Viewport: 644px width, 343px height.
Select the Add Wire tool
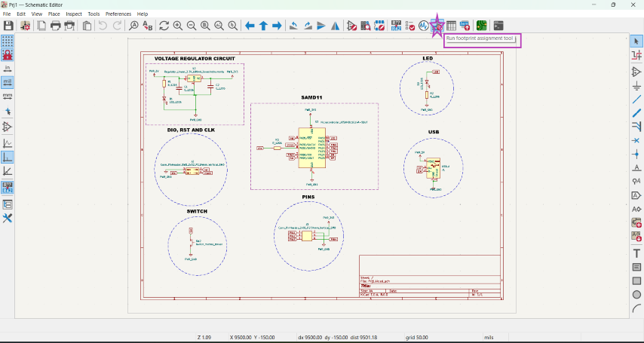(636, 100)
